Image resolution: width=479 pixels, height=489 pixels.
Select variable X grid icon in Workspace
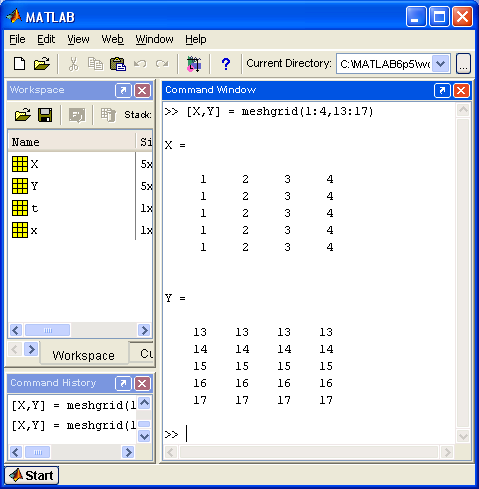[20, 164]
